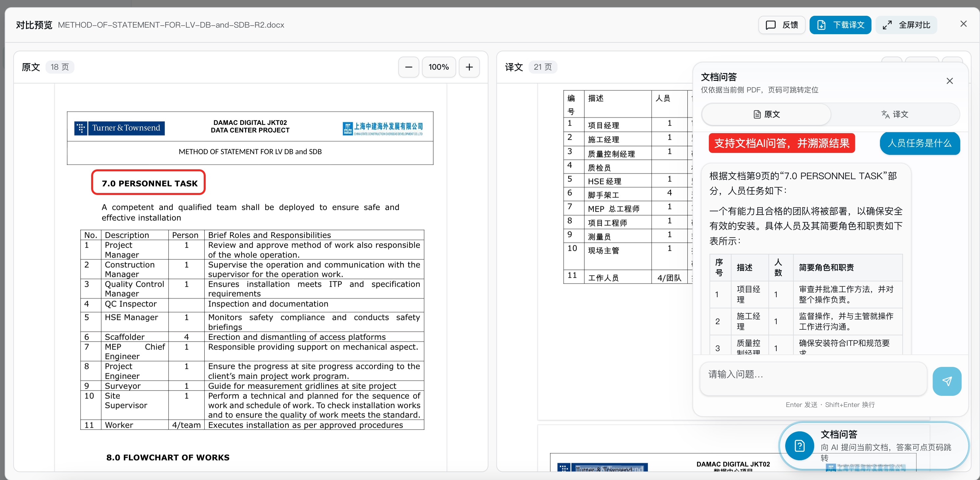Click the 100% zoom level display
Screen dimensions: 980x480
[439, 67]
